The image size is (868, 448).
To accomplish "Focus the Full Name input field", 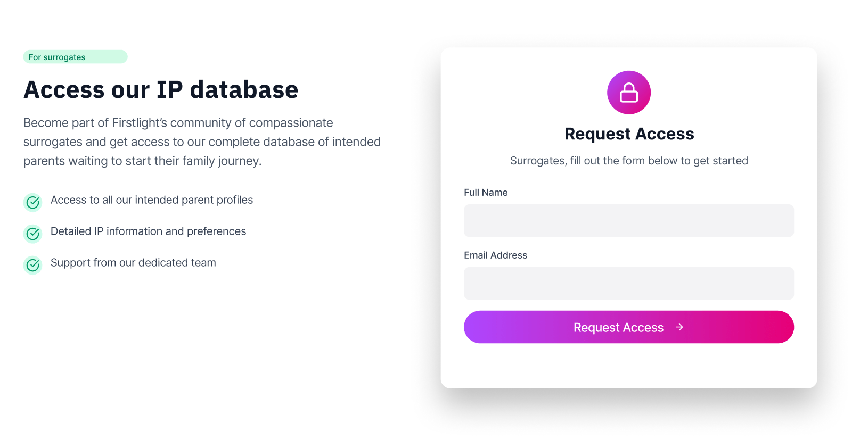I will pos(628,221).
